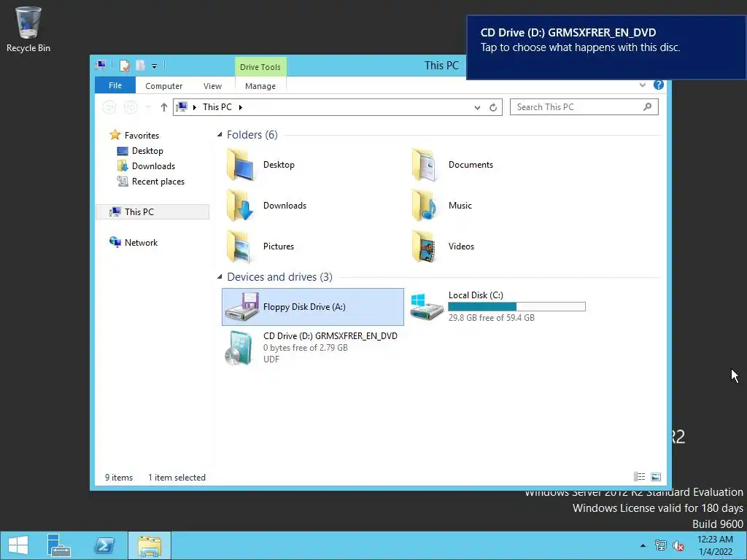The image size is (747, 560).
Task: Select the Music folder icon
Action: click(x=425, y=205)
